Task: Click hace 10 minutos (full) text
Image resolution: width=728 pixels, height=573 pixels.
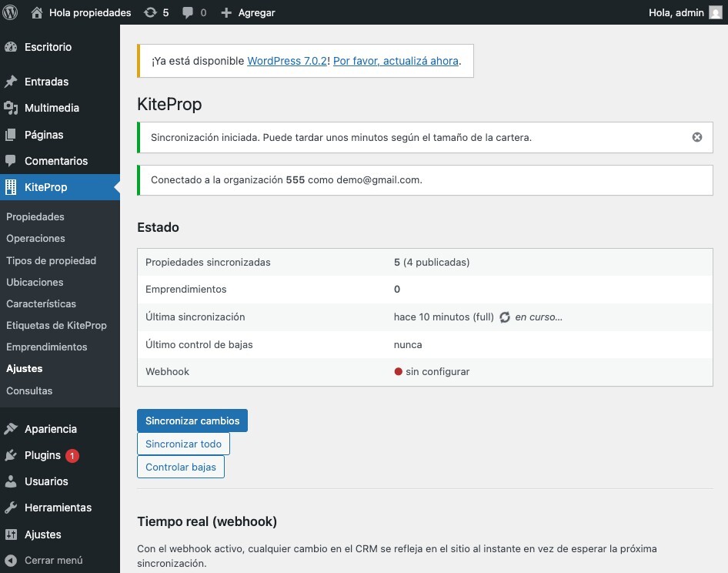Action: click(x=444, y=317)
